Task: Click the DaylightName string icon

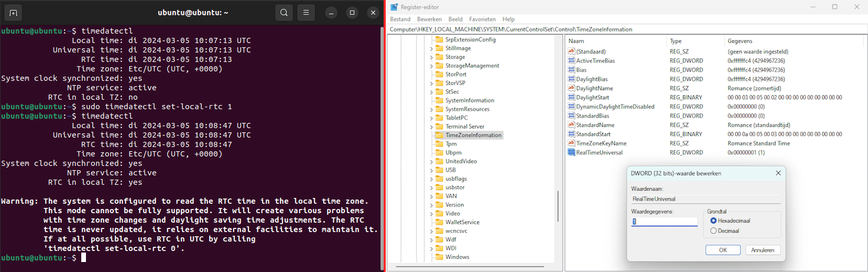Action: [571, 88]
